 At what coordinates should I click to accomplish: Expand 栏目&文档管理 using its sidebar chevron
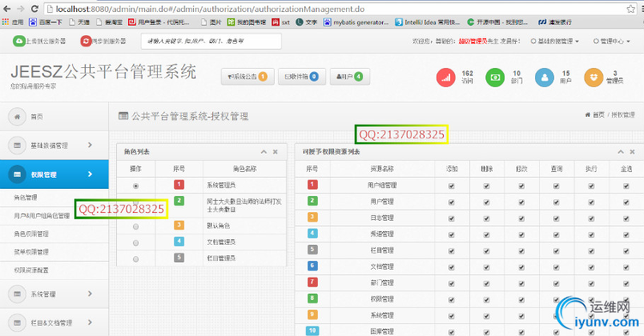90,322
